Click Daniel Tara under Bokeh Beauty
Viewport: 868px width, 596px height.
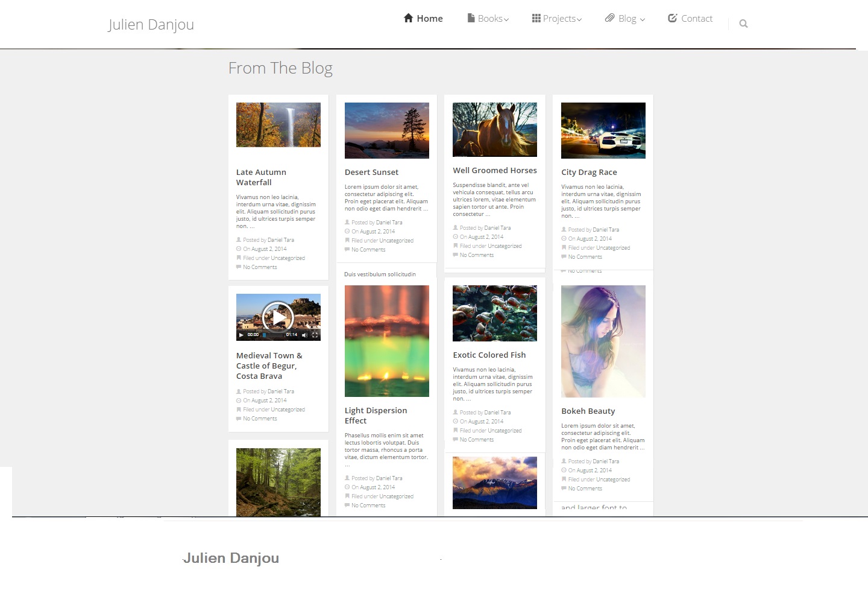click(x=606, y=461)
